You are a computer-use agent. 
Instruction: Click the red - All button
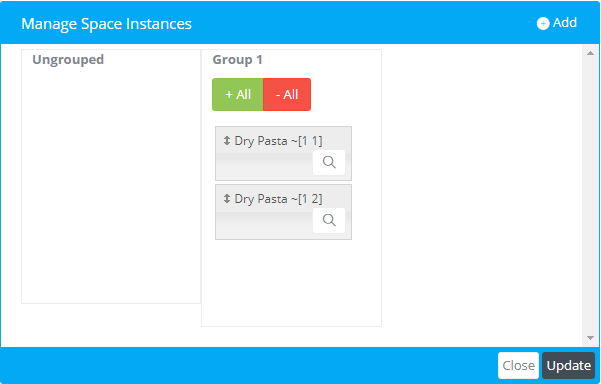pos(287,94)
